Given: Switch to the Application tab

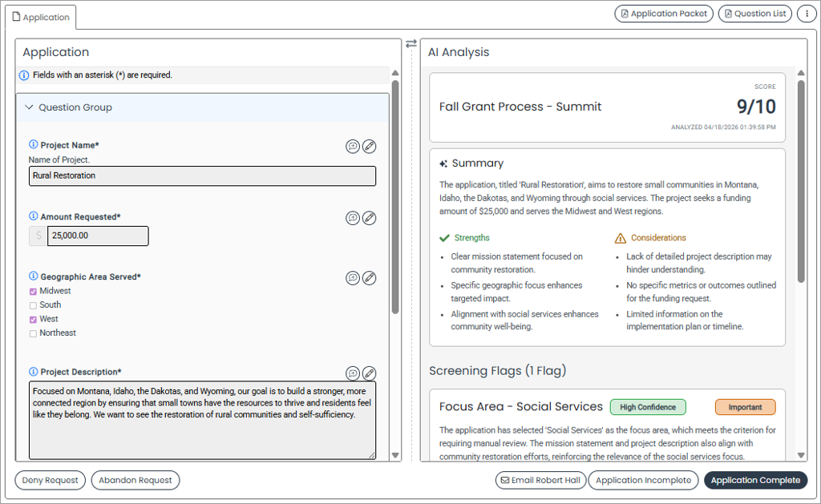Looking at the screenshot, I should [x=41, y=18].
